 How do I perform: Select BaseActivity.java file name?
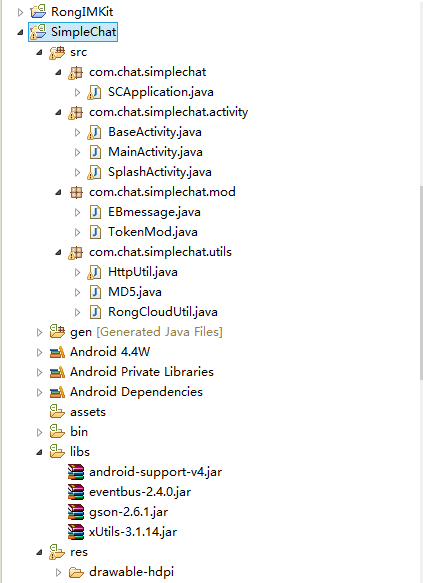[x=155, y=132]
